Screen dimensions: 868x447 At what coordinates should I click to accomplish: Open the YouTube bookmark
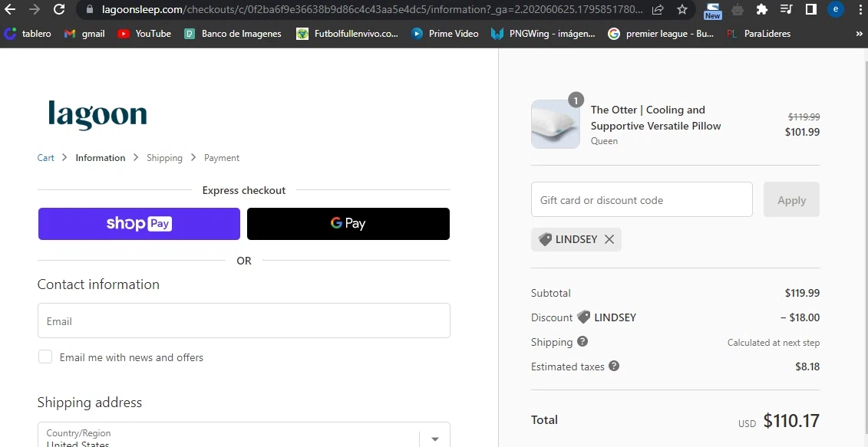[x=144, y=34]
